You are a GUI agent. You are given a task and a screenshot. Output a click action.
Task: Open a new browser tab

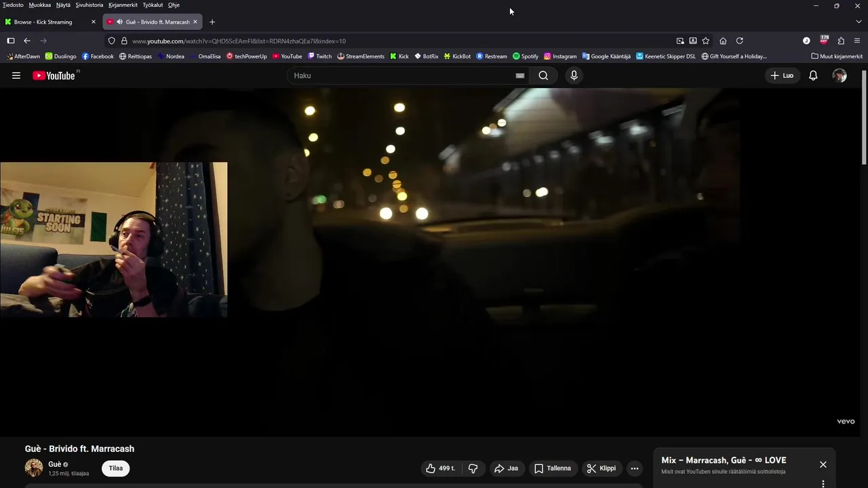point(212,22)
